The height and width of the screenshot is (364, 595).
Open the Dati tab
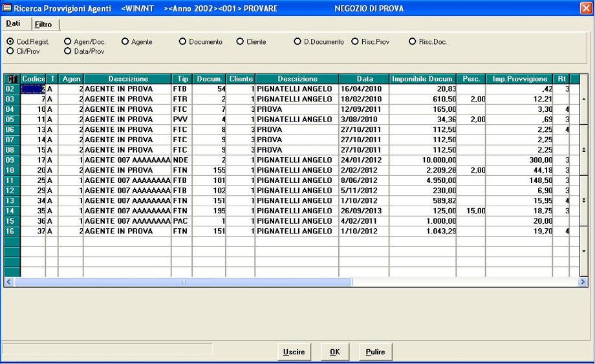coord(14,23)
